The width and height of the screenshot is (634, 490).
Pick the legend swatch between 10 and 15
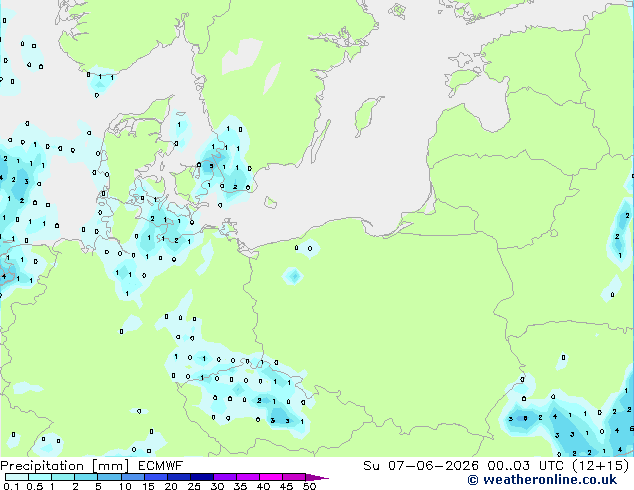133,477
